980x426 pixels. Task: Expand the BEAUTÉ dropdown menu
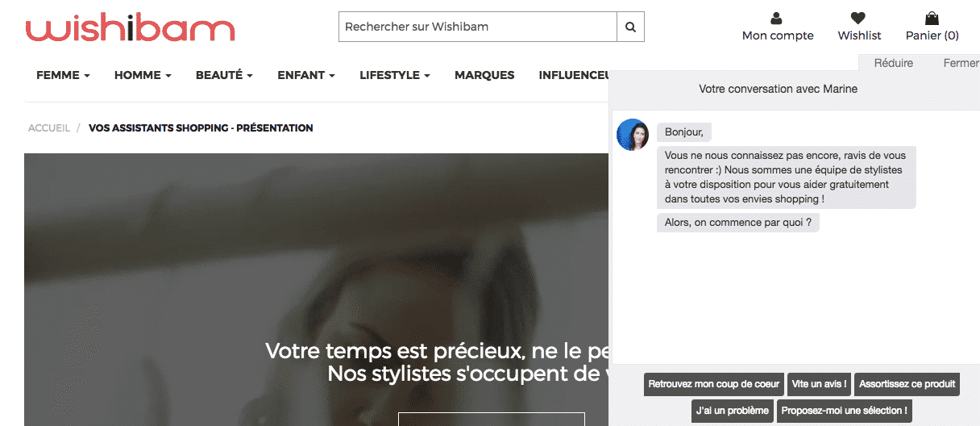pyautogui.click(x=224, y=75)
